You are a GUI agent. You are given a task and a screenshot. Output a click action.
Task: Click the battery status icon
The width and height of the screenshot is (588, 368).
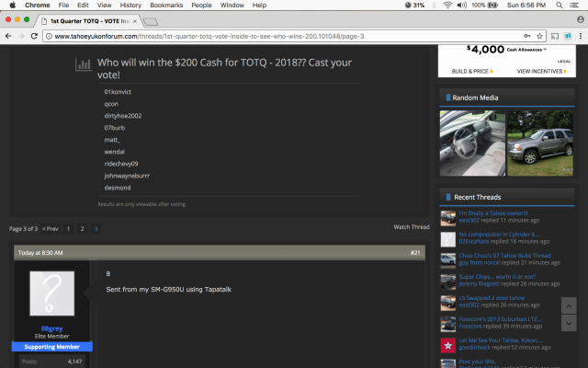[x=492, y=5]
